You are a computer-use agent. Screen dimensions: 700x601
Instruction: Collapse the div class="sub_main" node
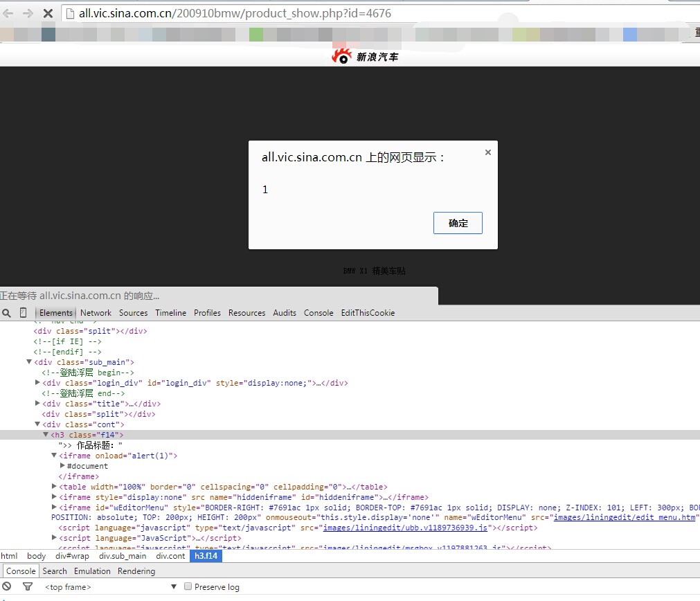point(29,361)
